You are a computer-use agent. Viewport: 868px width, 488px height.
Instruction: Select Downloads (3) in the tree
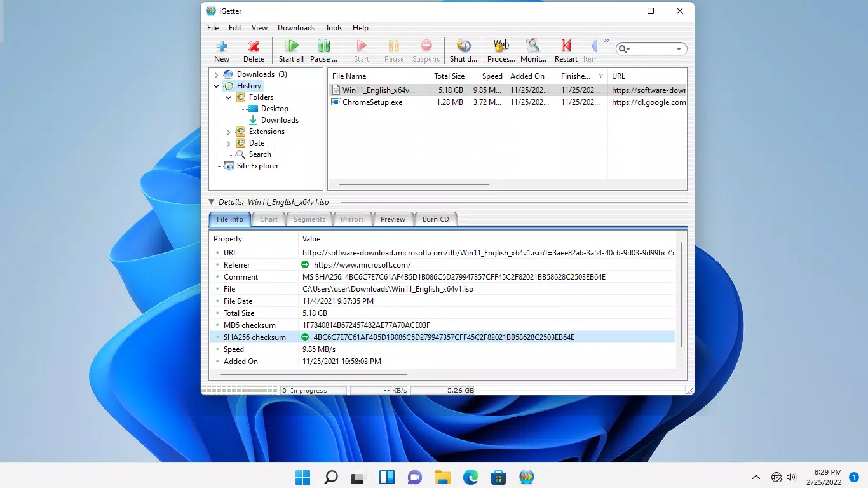click(x=262, y=74)
